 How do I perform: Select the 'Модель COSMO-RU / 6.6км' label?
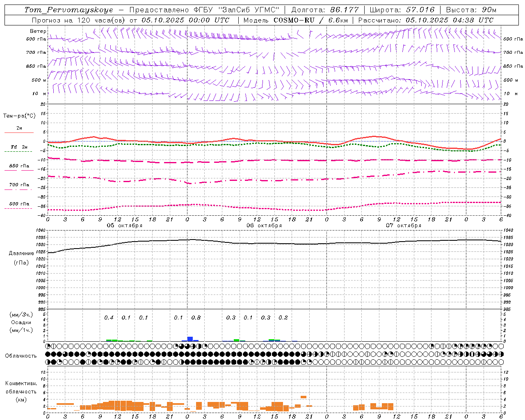click(295, 20)
